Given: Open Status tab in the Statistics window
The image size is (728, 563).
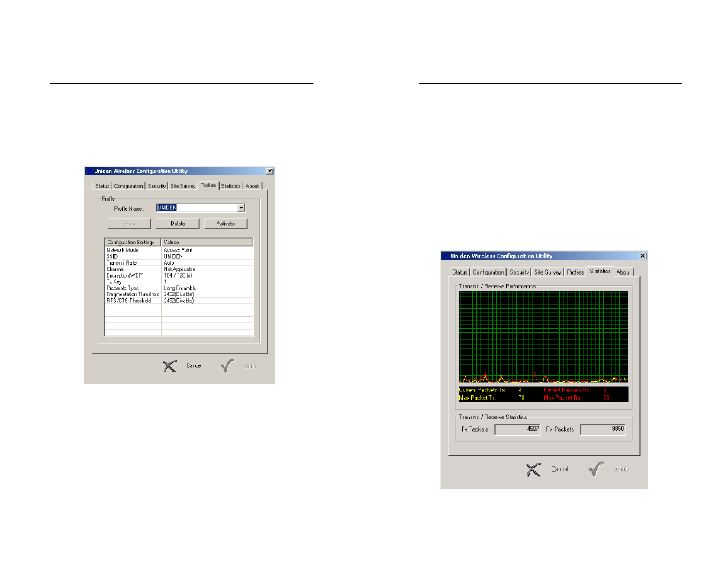Looking at the screenshot, I should pyautogui.click(x=459, y=272).
